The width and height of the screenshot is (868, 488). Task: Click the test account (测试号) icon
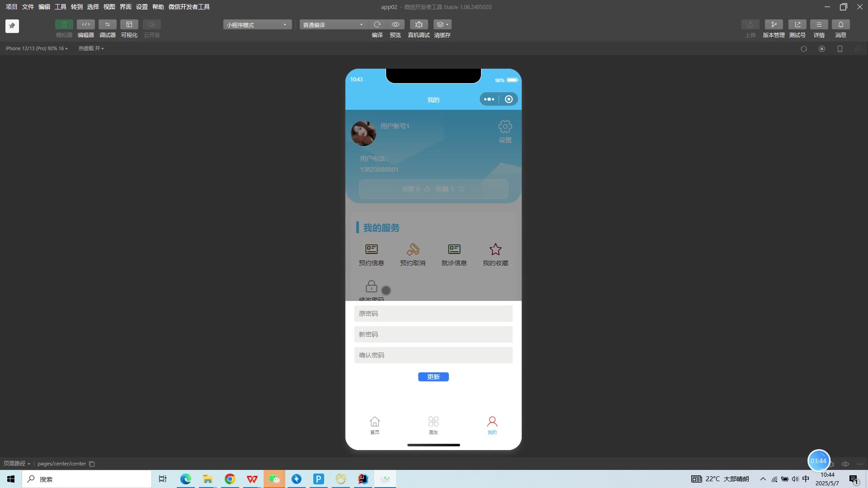click(x=797, y=24)
